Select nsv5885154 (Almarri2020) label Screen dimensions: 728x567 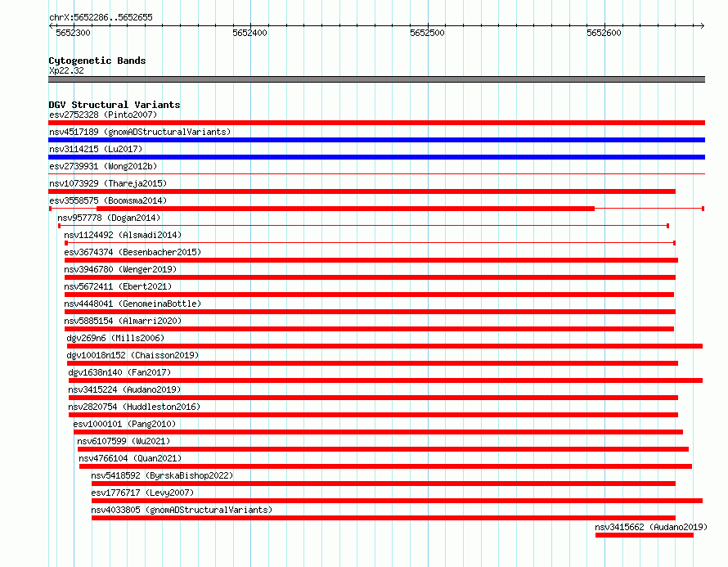[x=123, y=321]
